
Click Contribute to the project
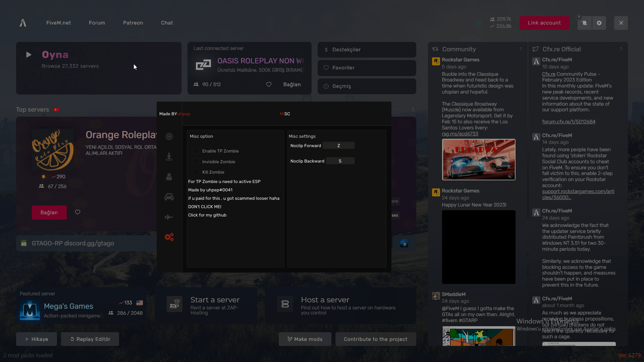click(x=376, y=339)
